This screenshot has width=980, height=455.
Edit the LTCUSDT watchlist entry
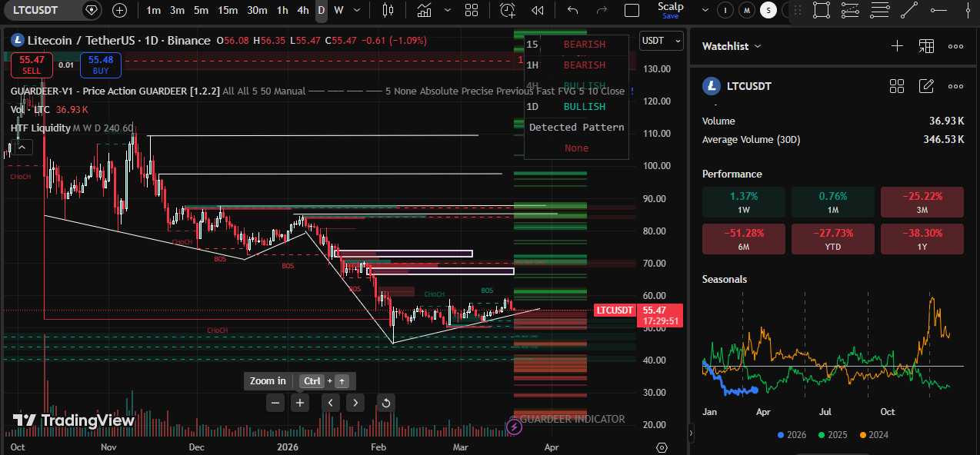tap(926, 86)
